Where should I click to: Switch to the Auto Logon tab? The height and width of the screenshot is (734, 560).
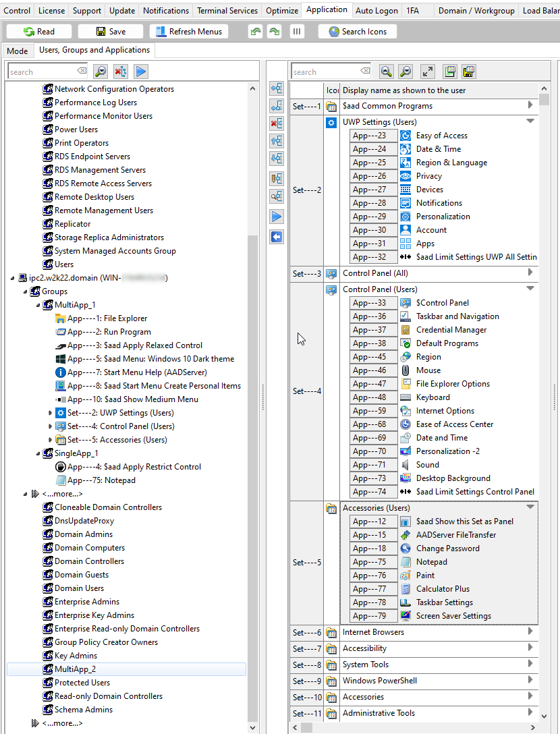376,10
